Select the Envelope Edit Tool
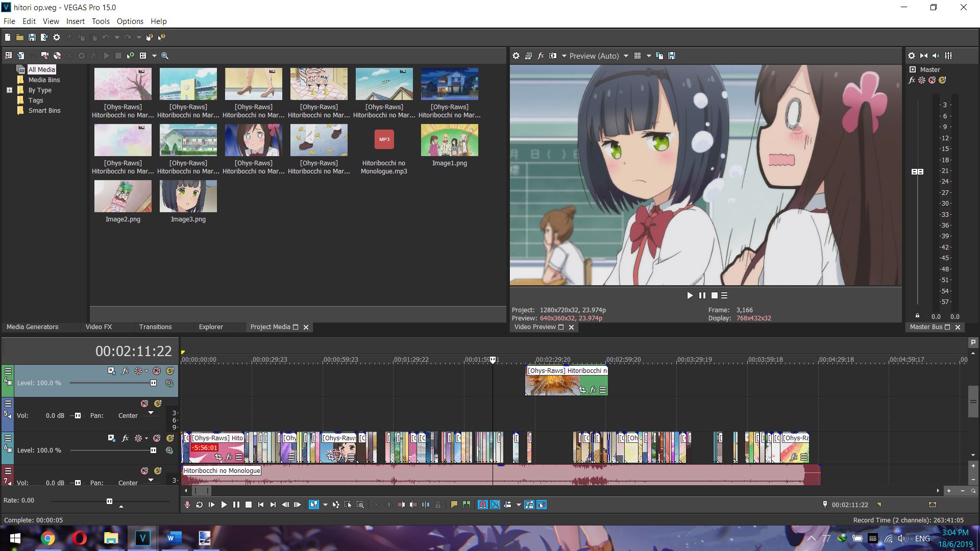The height and width of the screenshot is (551, 980). tap(336, 505)
